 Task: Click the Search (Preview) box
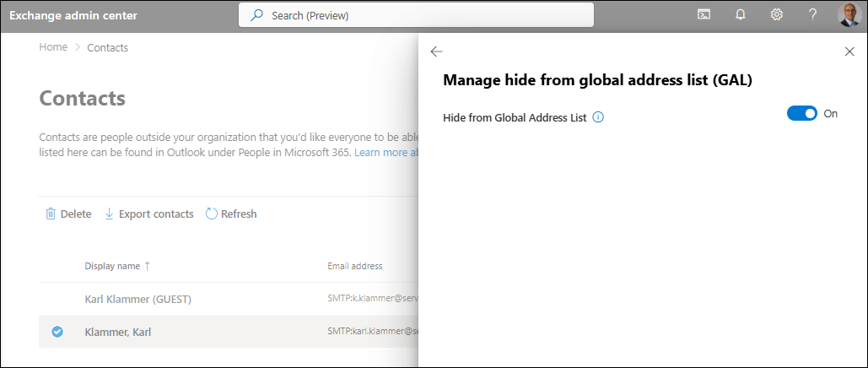[416, 15]
